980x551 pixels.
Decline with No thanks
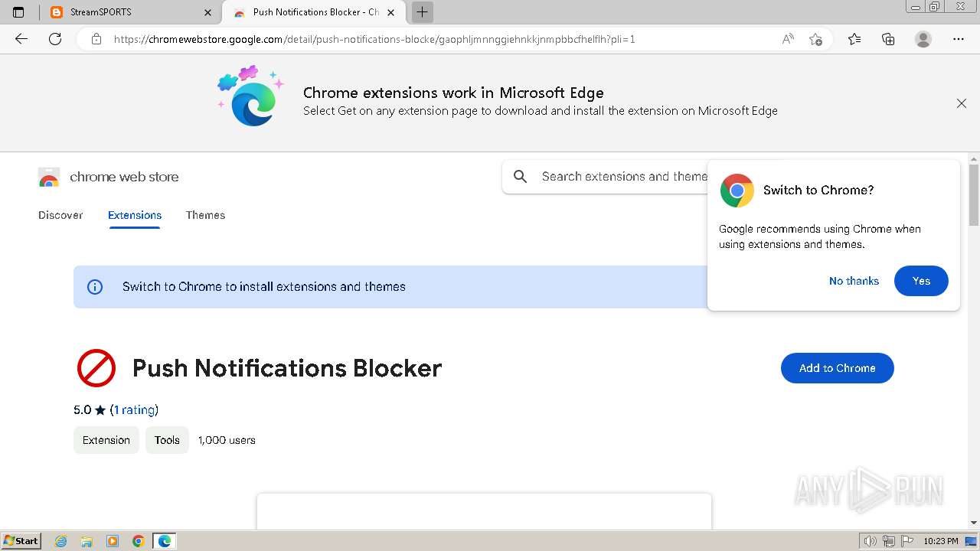[x=854, y=281]
